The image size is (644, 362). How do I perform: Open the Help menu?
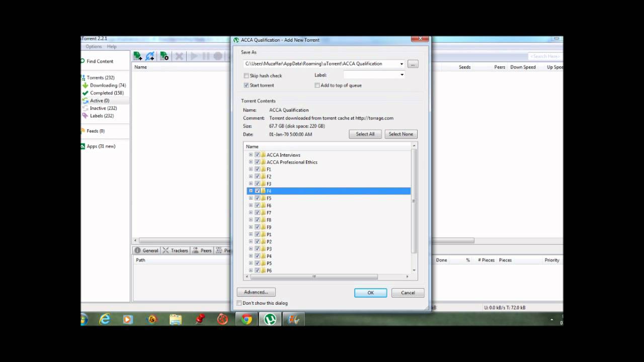tap(112, 47)
